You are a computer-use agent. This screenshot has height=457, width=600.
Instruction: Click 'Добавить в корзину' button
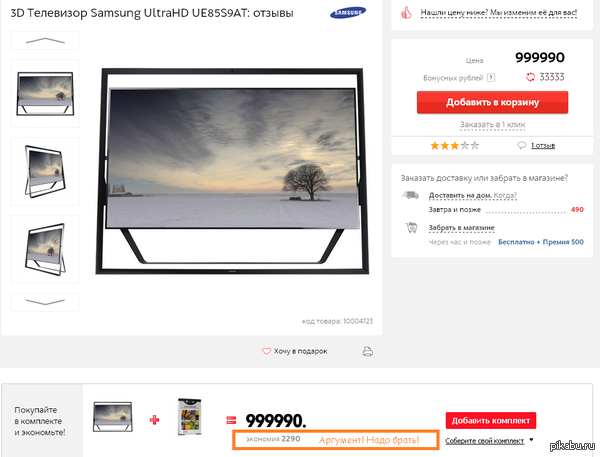pyautogui.click(x=492, y=102)
